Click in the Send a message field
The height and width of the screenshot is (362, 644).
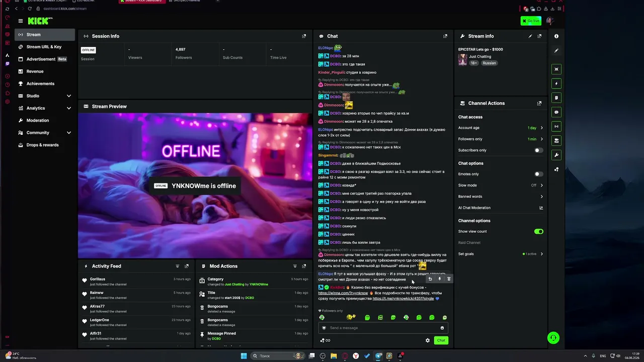click(383, 328)
